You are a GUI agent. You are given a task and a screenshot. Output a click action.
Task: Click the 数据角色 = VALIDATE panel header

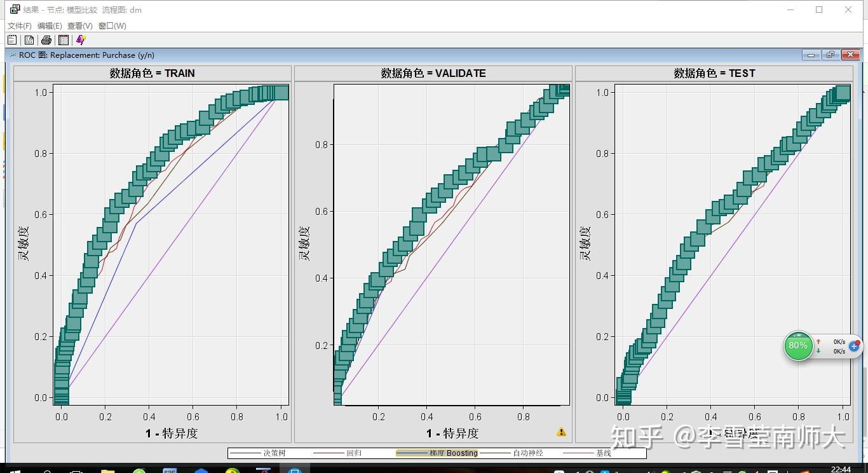pyautogui.click(x=433, y=73)
